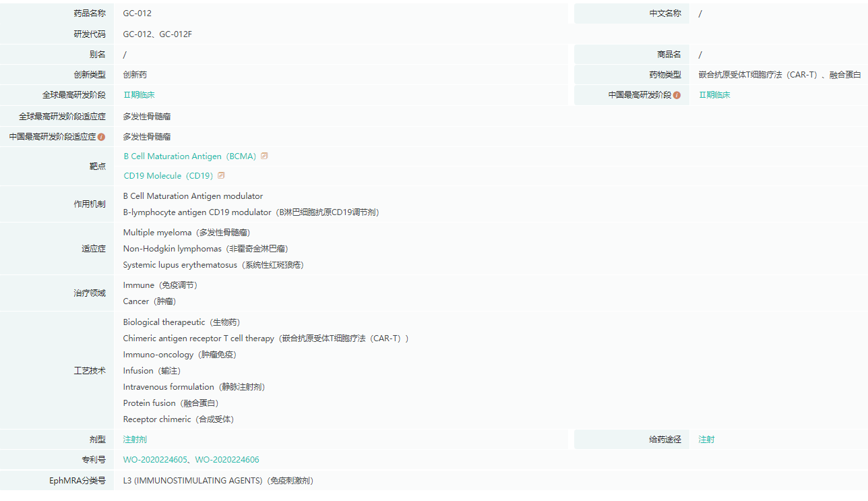Open patent WO-2020224606
The height and width of the screenshot is (501, 868).
click(x=227, y=460)
